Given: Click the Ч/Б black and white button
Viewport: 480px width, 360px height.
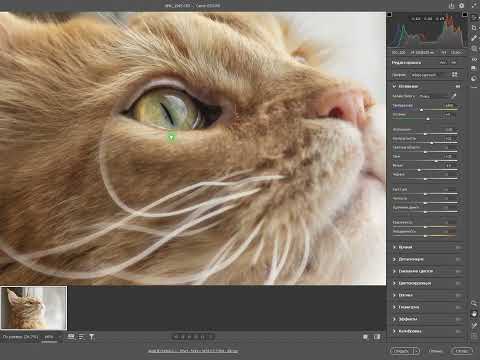Looking at the screenshot, I should tap(454, 62).
